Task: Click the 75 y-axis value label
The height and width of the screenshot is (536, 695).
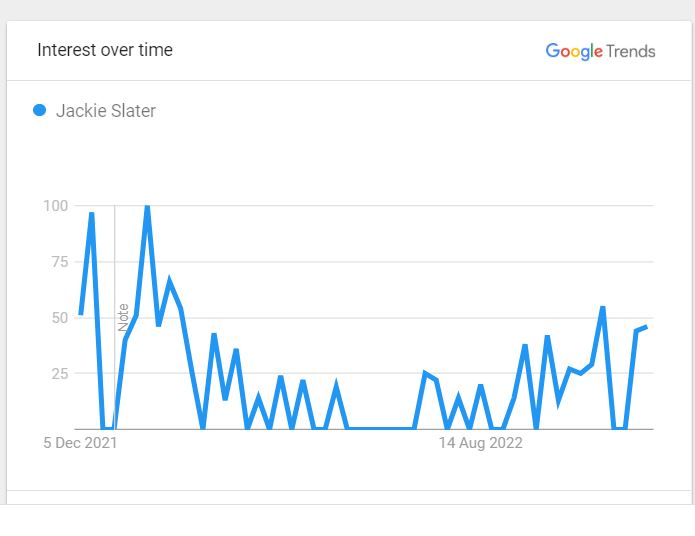Action: click(60, 262)
